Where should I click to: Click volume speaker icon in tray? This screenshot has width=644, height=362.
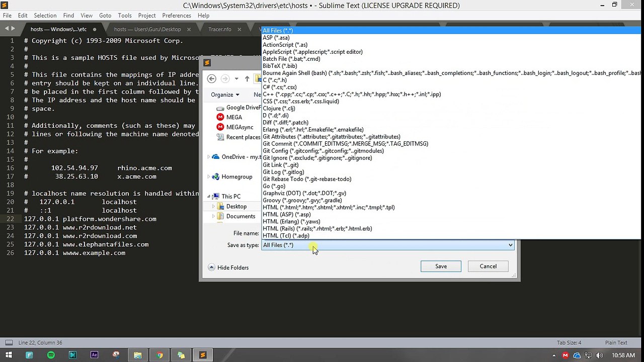(600, 355)
